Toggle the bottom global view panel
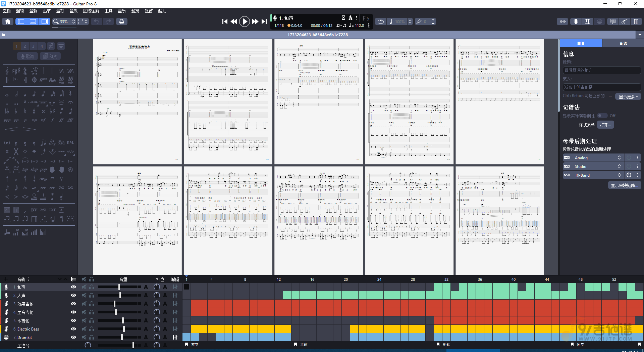Image resolution: width=644 pixels, height=352 pixels. (33, 21)
